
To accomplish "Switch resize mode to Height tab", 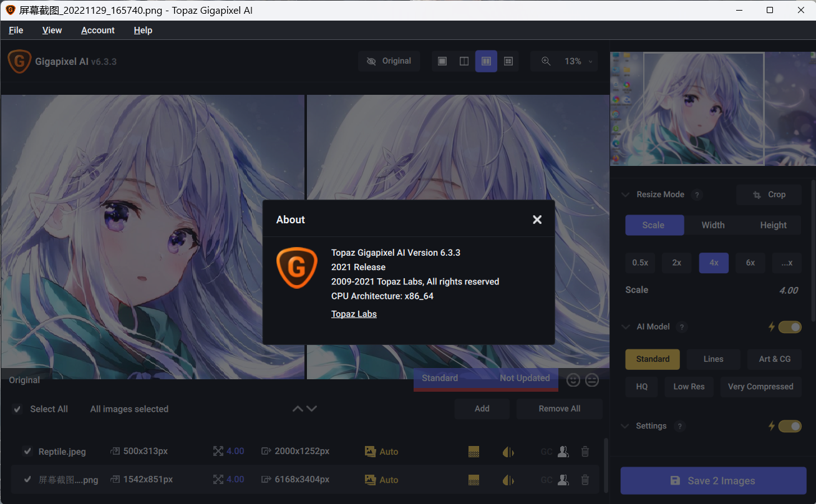I will click(774, 225).
